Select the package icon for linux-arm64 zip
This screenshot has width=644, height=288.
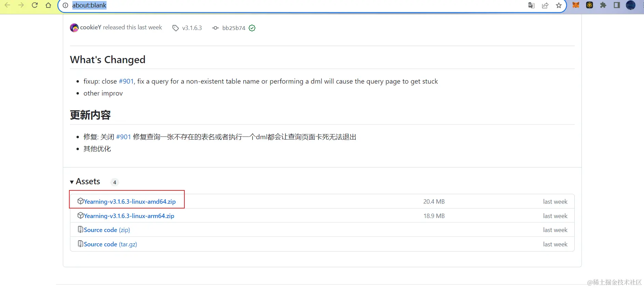click(81, 215)
